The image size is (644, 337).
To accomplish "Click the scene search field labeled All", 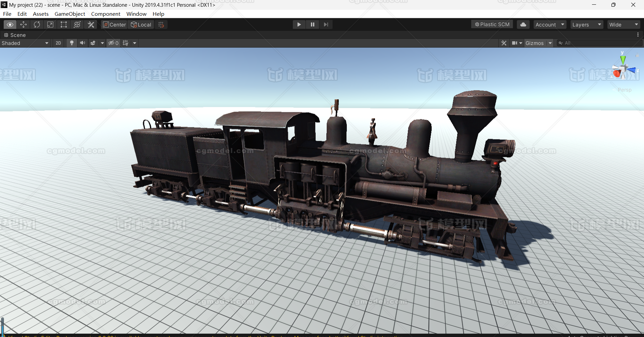I will coord(600,43).
